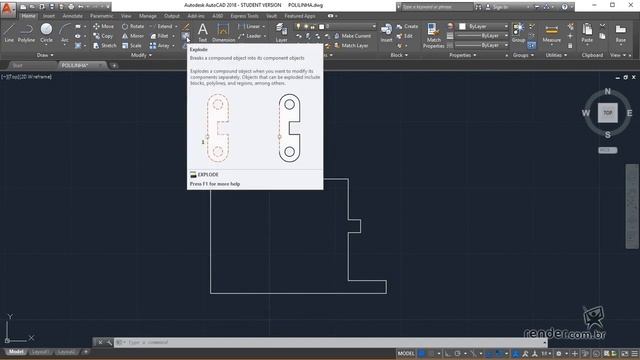Switch to the Home ribbon tab

28,16
